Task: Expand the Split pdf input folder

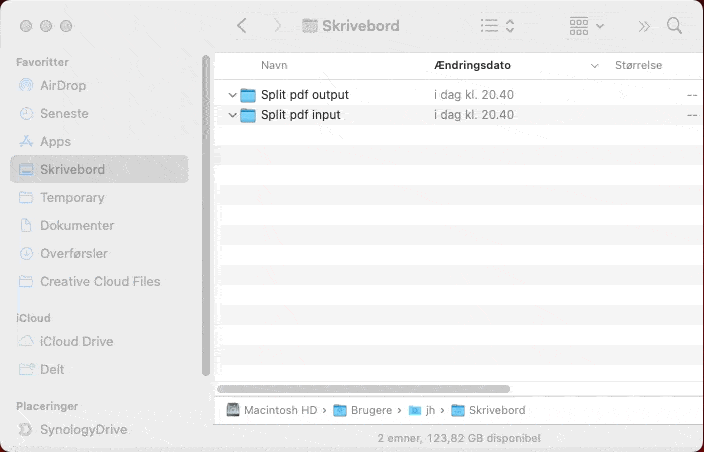Action: point(232,115)
